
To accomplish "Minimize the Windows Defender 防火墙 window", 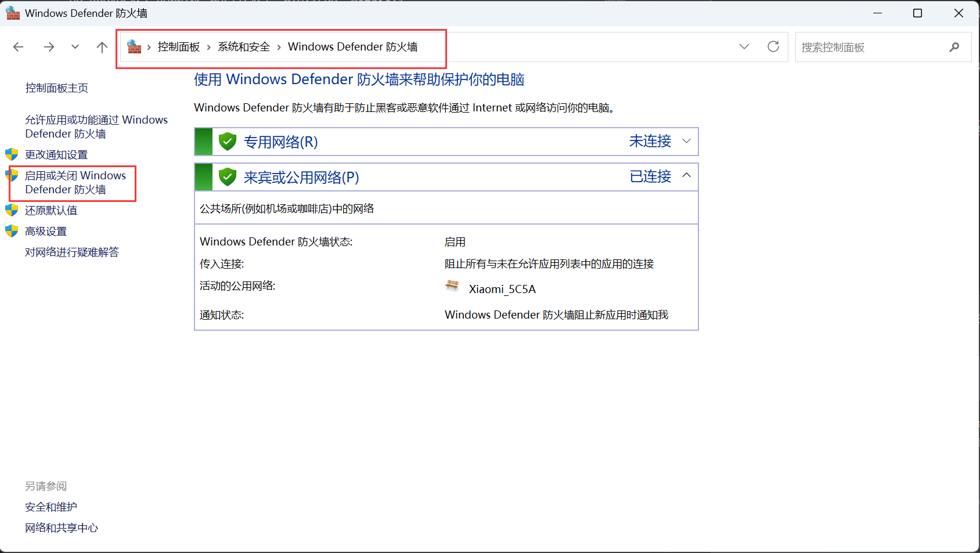I will 877,13.
